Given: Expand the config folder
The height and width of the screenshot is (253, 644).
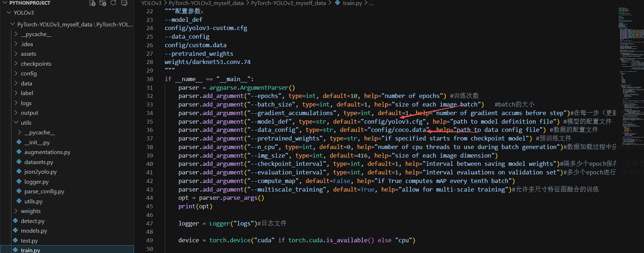Looking at the screenshot, I should coord(16,73).
